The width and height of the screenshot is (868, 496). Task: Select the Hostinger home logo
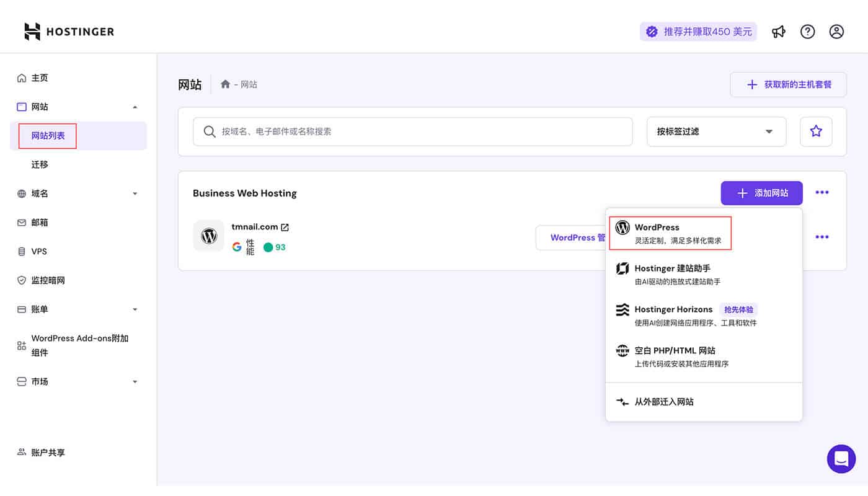pos(68,31)
